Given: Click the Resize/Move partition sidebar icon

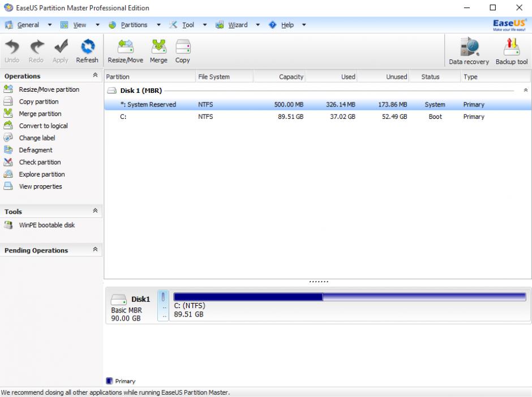Looking at the screenshot, I should tap(8, 89).
